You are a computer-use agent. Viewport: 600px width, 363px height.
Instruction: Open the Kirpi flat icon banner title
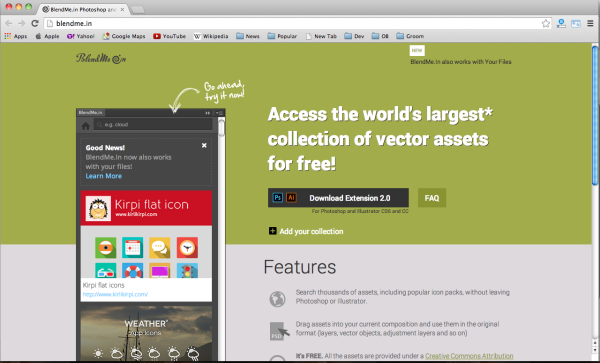[152, 204]
